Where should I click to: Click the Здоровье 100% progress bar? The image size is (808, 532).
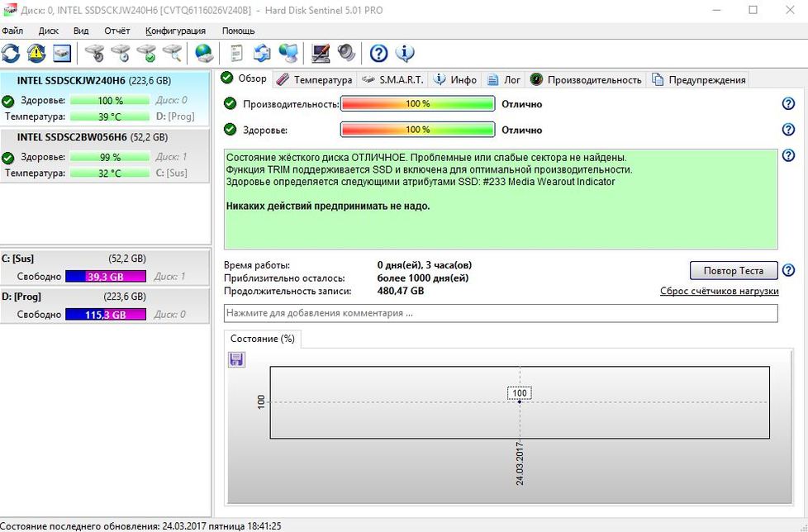click(x=417, y=130)
